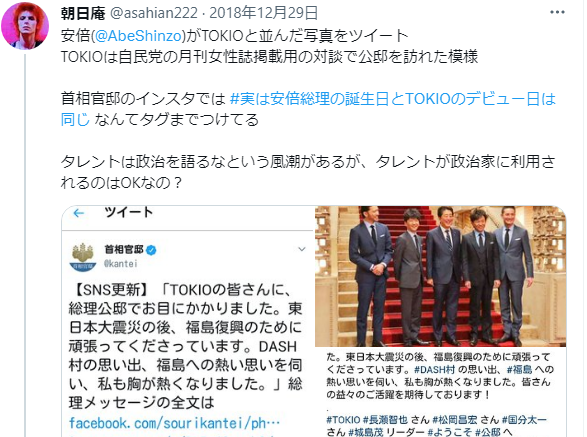Click the 首相官邸 emblem avatar
587x437 pixels.
[x=83, y=257]
